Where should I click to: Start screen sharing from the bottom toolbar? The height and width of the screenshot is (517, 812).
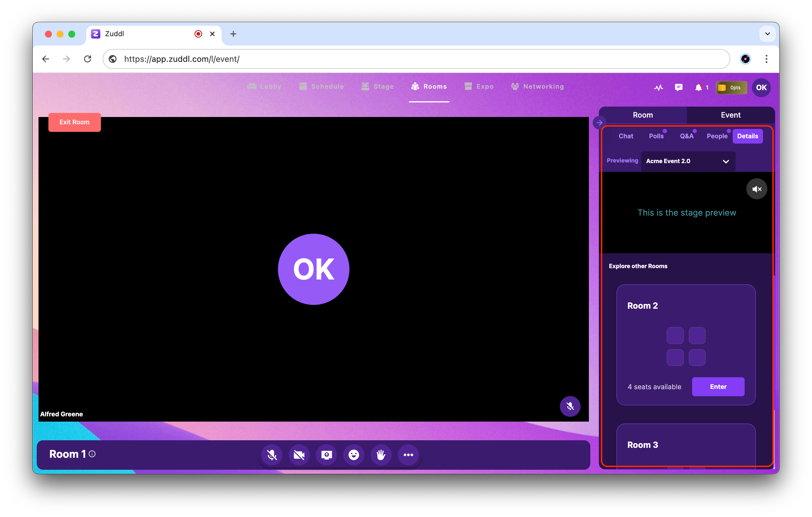pyautogui.click(x=326, y=455)
